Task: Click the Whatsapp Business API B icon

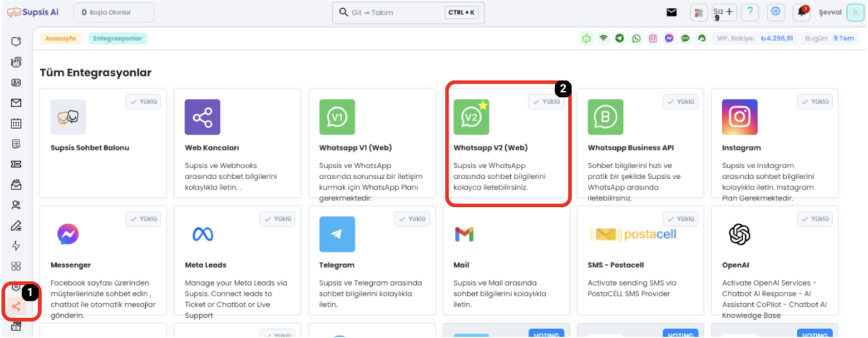Action: click(x=606, y=117)
